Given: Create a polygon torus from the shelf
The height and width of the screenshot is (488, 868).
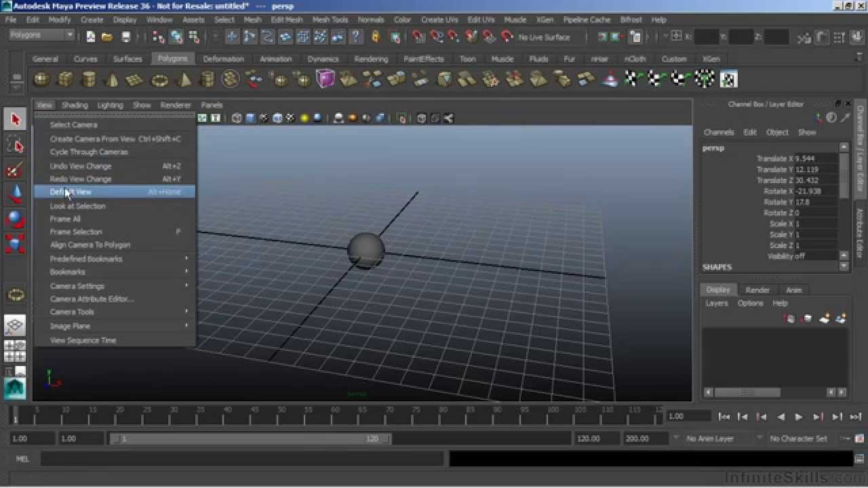Looking at the screenshot, I should click(x=159, y=80).
